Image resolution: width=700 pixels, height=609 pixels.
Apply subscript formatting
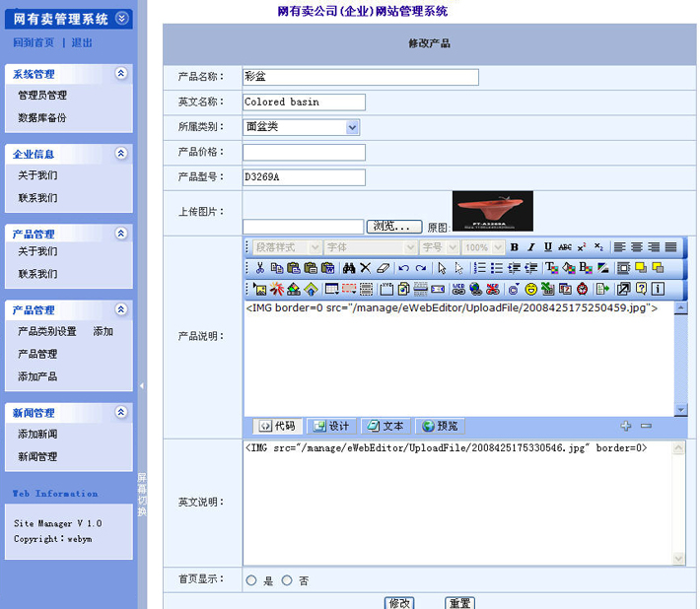click(x=598, y=247)
